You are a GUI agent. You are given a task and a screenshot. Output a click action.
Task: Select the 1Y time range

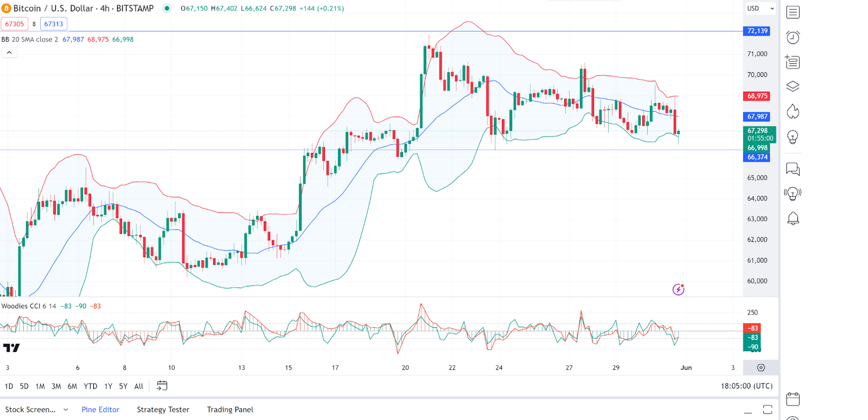click(x=108, y=386)
